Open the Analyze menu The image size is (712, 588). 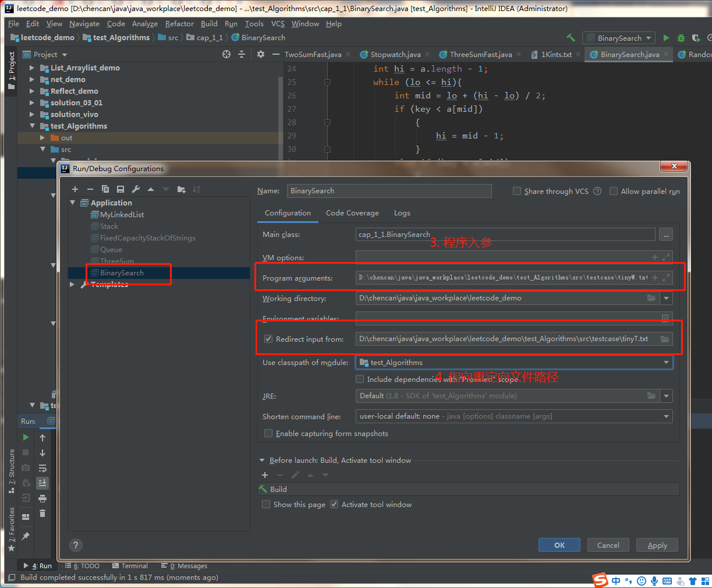pos(145,24)
